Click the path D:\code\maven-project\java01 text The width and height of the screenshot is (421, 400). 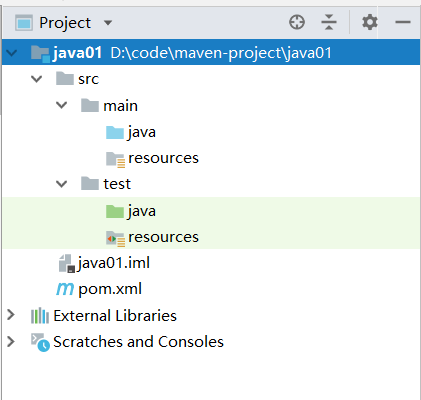point(221,53)
